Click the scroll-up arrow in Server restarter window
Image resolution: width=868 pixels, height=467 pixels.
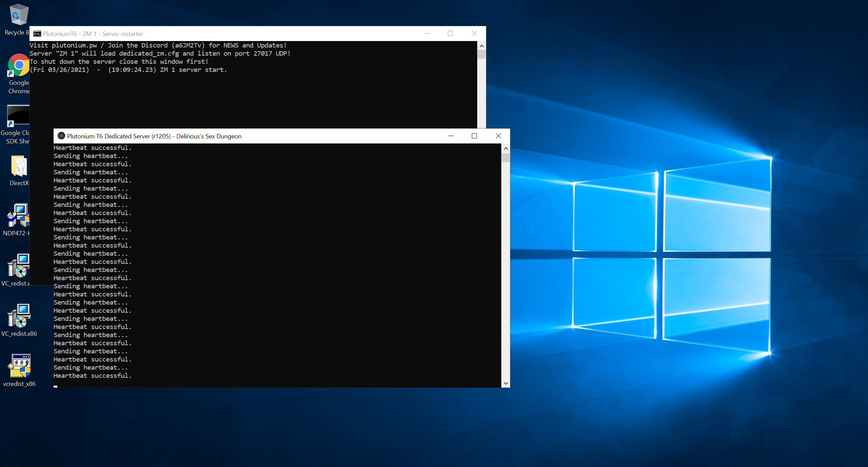pyautogui.click(x=482, y=46)
